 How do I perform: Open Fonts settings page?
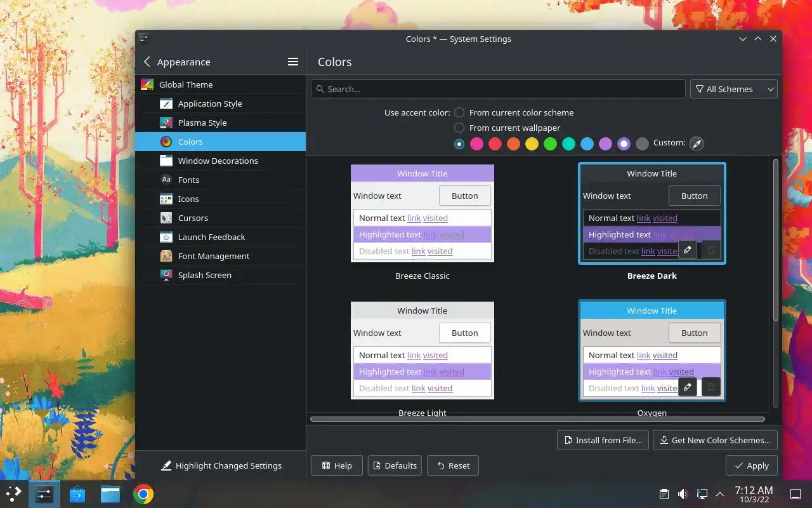click(221, 180)
